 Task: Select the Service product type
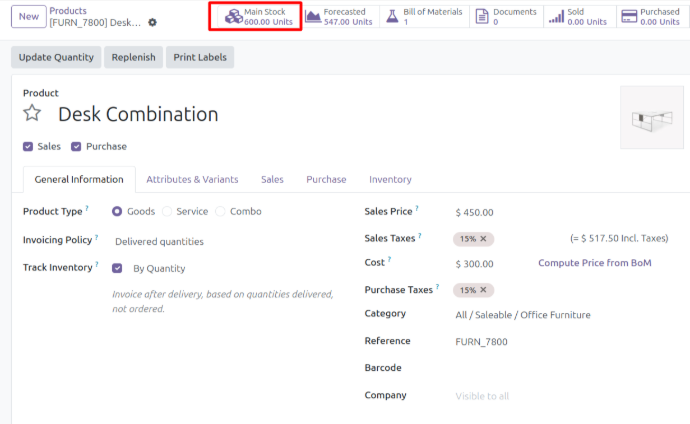[x=167, y=211]
